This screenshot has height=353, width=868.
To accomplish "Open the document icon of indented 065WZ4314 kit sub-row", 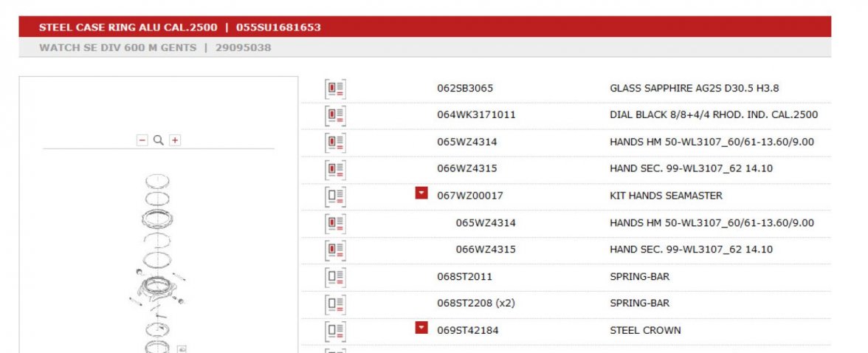I will (x=335, y=223).
